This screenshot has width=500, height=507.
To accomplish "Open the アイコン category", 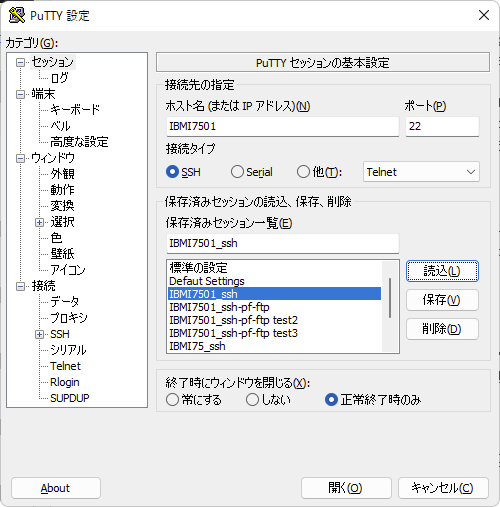I will (x=68, y=270).
